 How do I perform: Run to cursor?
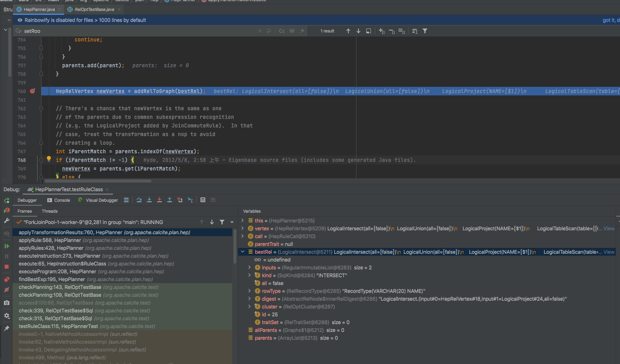pyautogui.click(x=190, y=200)
